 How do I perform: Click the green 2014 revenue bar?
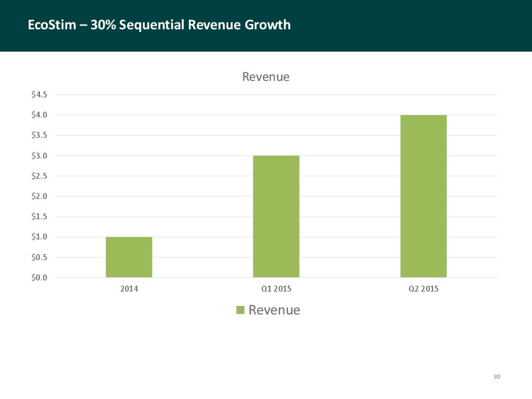[129, 257]
